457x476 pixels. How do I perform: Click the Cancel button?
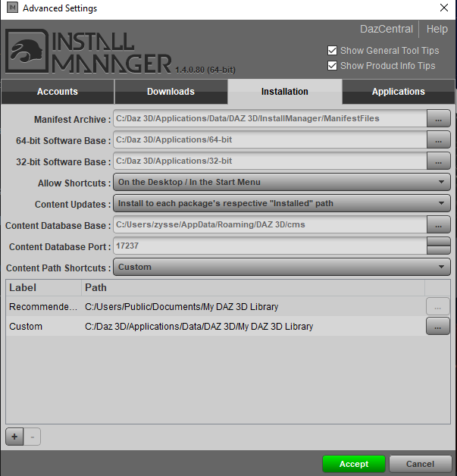(421, 464)
